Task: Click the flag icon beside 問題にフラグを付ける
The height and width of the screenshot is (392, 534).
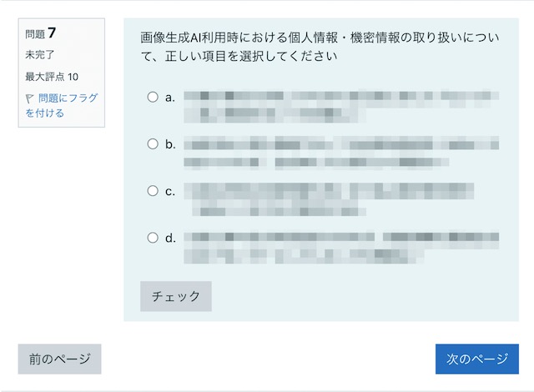Action: coord(30,98)
